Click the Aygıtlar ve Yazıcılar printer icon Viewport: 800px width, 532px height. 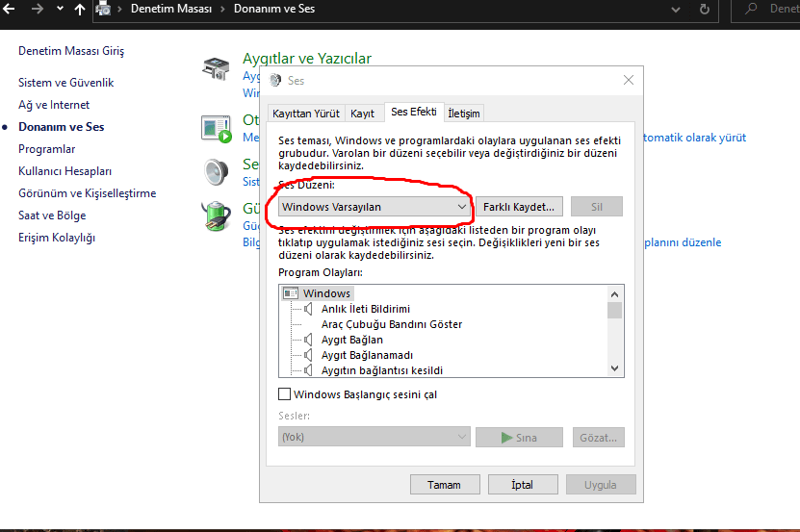[217, 69]
